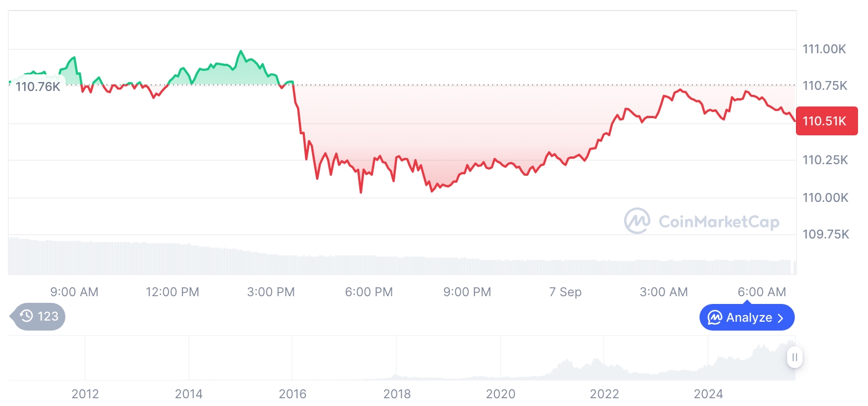Click the 12:00 PM time axis marker
Screen dimensions: 868x406
172,292
